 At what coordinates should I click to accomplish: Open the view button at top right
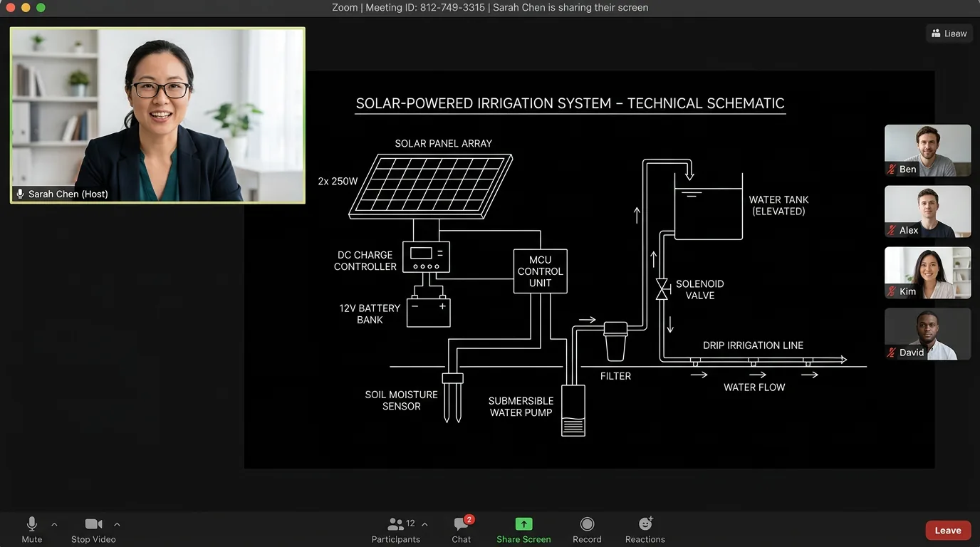coord(949,33)
